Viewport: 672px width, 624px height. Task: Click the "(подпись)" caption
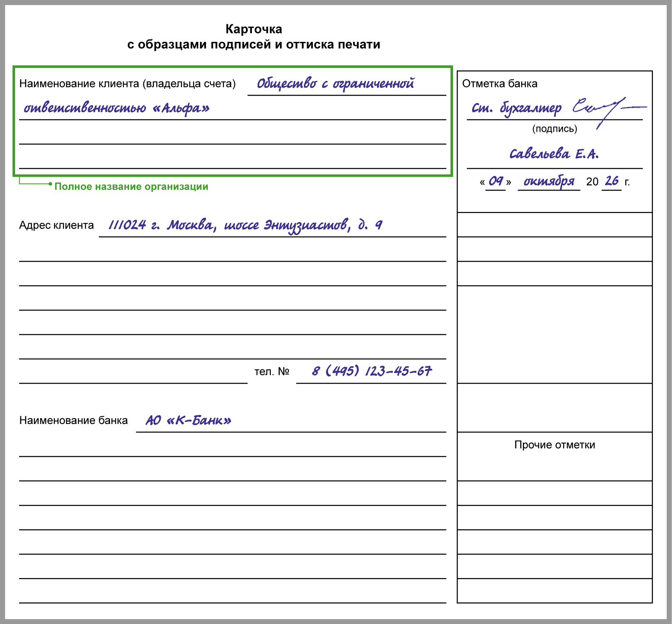click(x=555, y=129)
